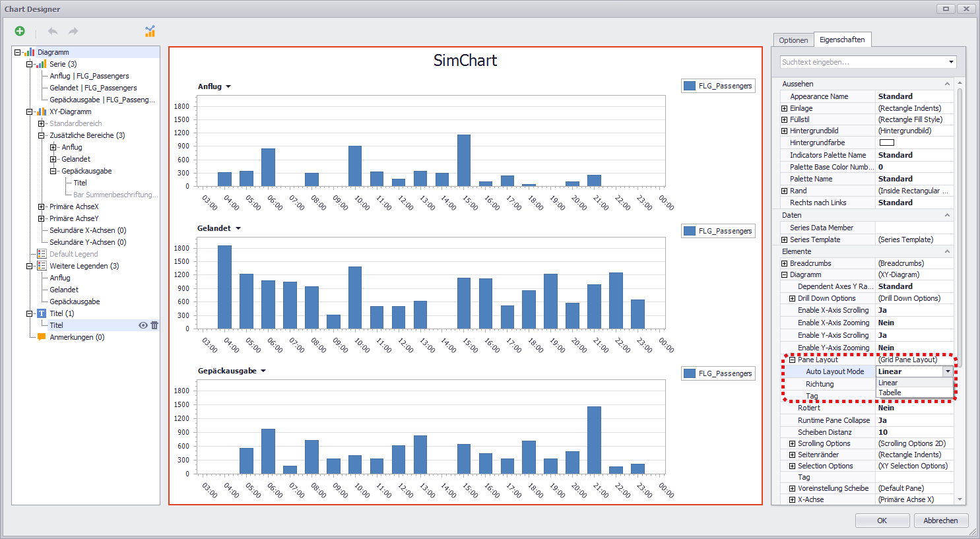Click the Runtime Pane Collapse value Ja

[x=915, y=420]
